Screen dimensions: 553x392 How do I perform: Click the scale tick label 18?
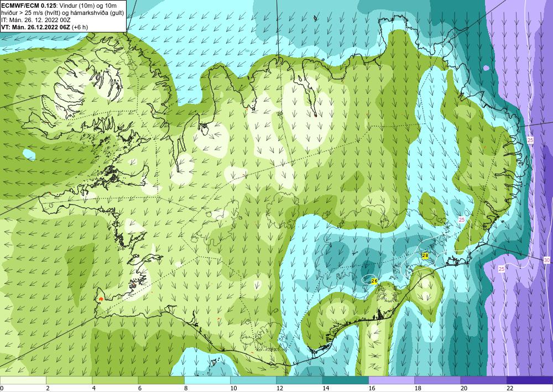[x=418, y=388]
